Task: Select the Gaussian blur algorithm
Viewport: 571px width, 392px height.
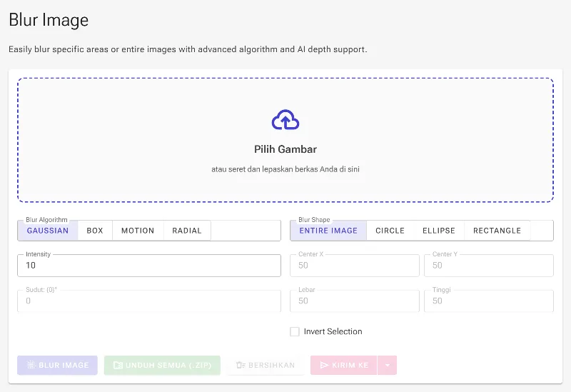Action: click(48, 231)
